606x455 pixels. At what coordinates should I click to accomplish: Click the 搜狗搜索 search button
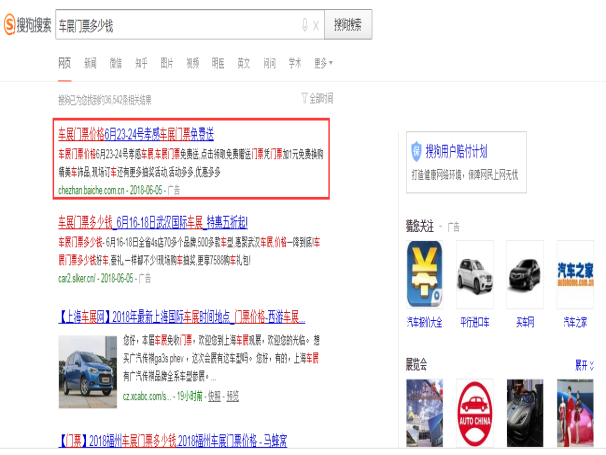click(x=348, y=25)
